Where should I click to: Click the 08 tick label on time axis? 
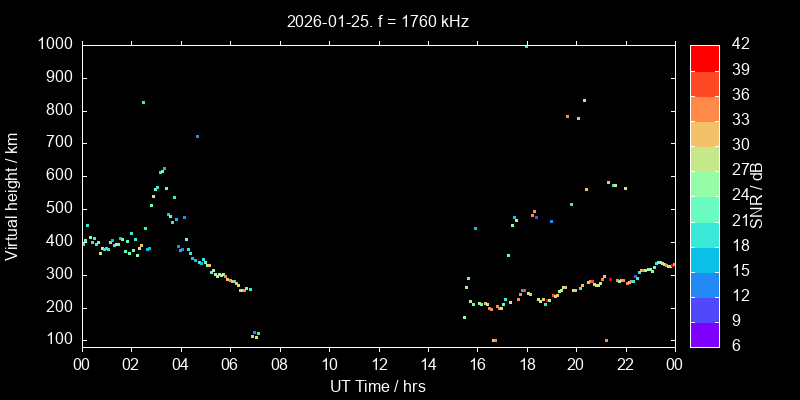pos(279,365)
